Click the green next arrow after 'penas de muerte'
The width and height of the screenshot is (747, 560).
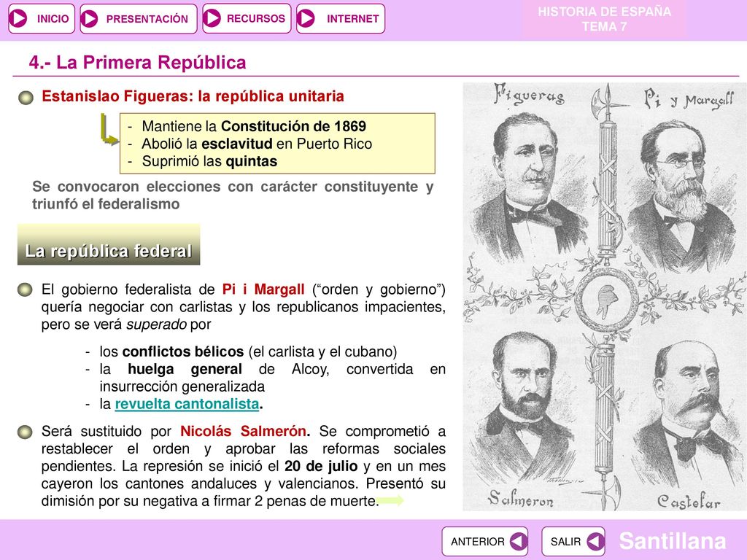(390, 500)
